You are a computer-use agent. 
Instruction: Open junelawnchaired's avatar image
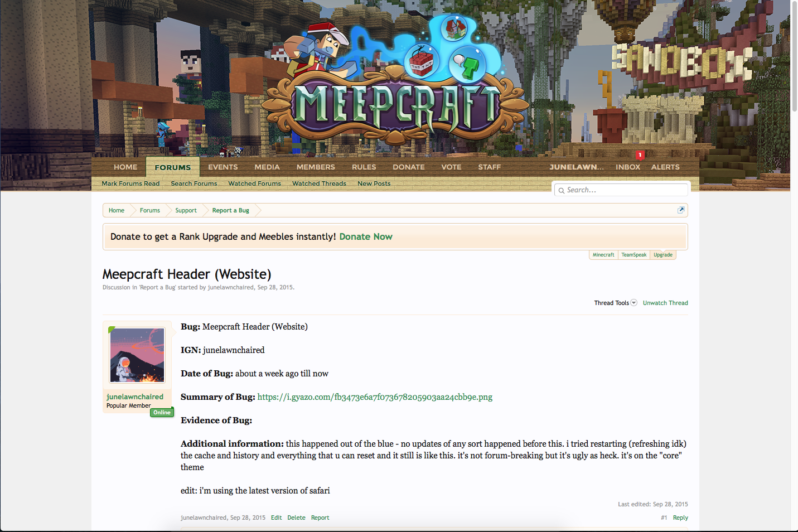137,355
